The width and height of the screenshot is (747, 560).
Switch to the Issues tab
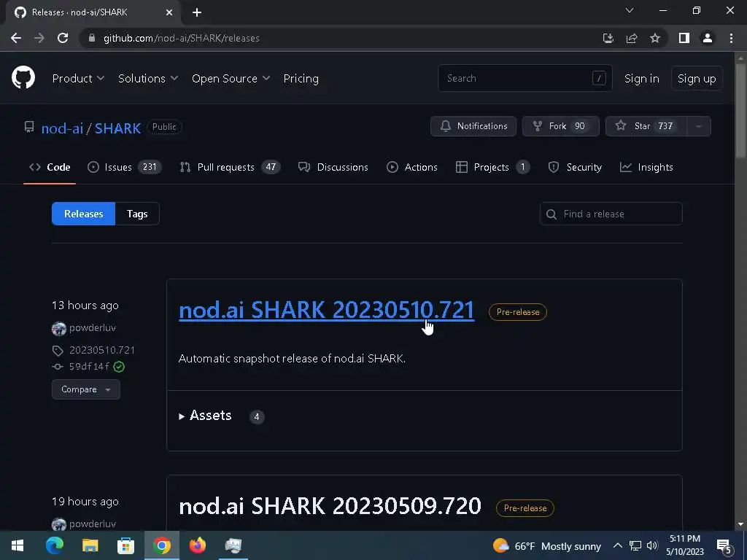click(124, 167)
